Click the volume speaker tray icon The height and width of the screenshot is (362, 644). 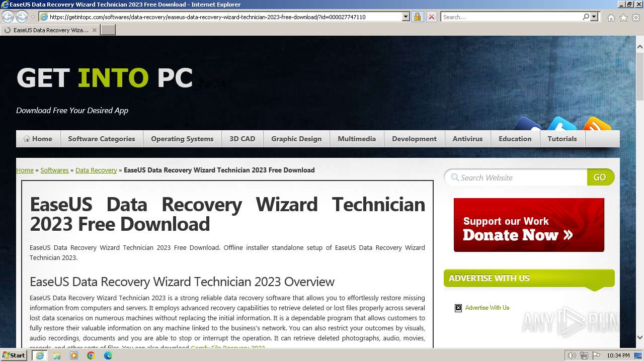coord(572,355)
